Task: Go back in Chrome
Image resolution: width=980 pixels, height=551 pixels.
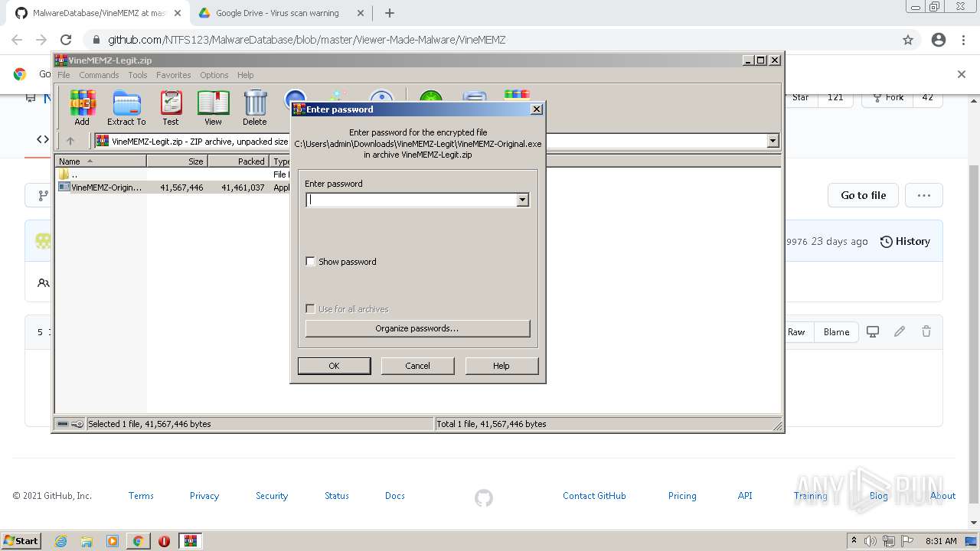Action: (17, 40)
